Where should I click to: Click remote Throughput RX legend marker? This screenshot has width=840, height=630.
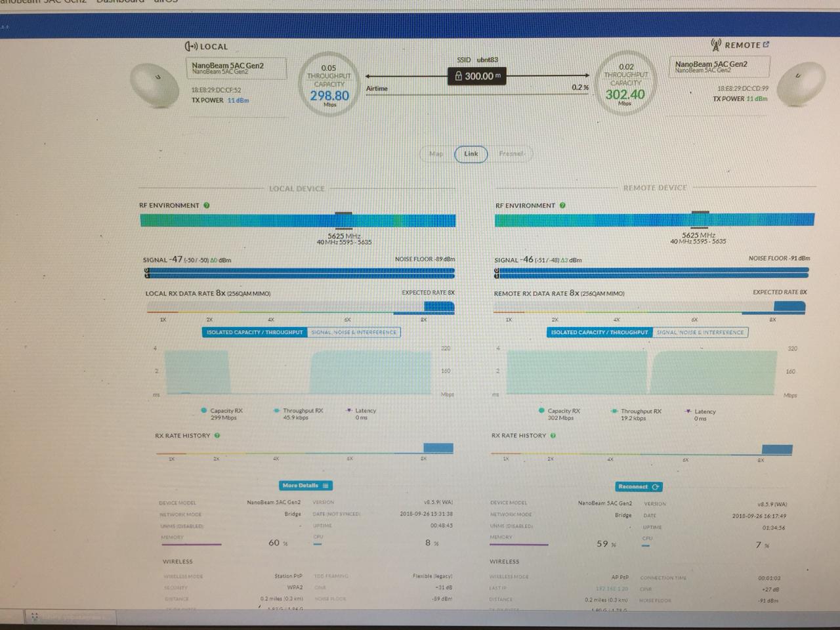[x=614, y=411]
